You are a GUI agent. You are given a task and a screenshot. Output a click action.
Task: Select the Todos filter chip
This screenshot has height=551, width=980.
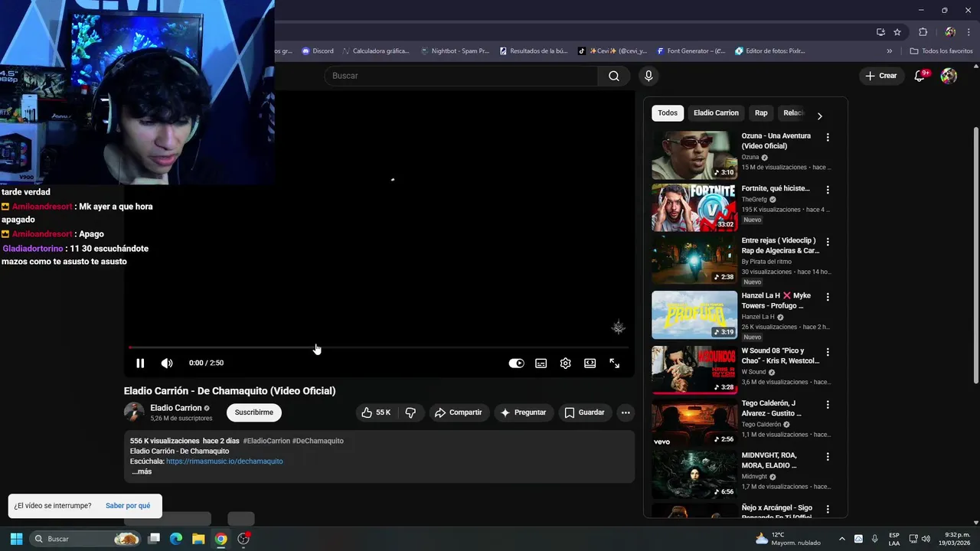click(668, 113)
